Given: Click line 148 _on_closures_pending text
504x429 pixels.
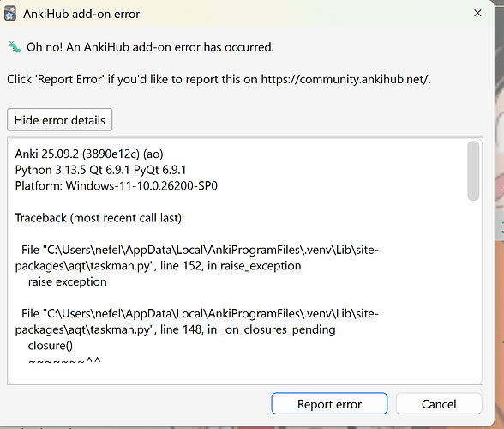Looking at the screenshot, I should (248, 329).
